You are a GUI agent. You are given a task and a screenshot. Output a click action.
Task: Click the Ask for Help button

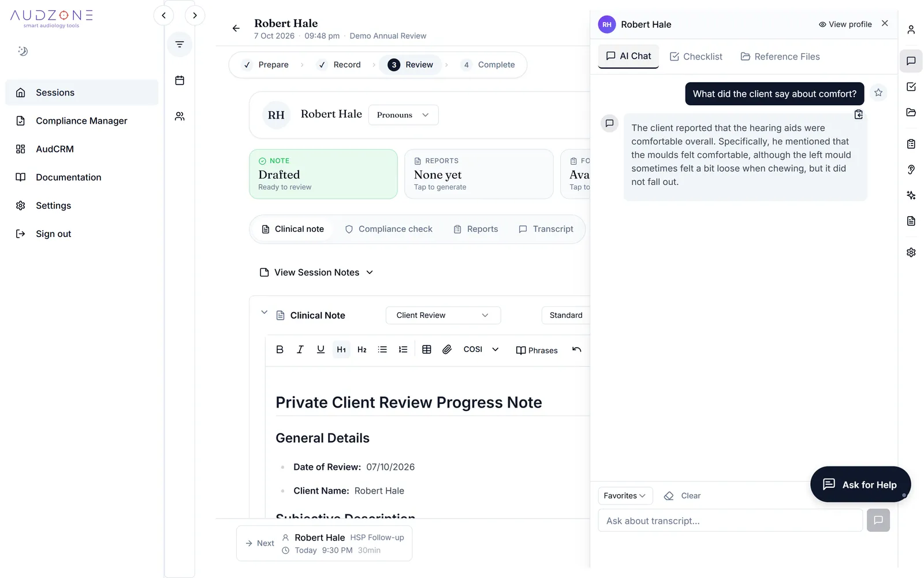(x=860, y=484)
